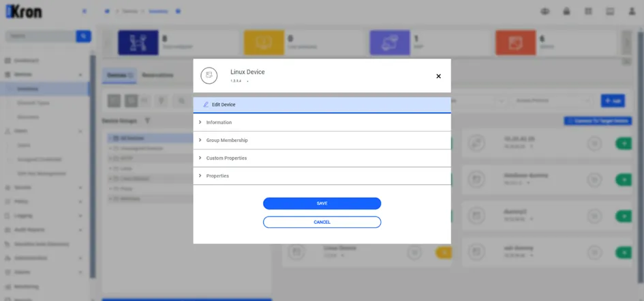Click the grid apps icon in top bar
644x301 pixels.
click(589, 12)
